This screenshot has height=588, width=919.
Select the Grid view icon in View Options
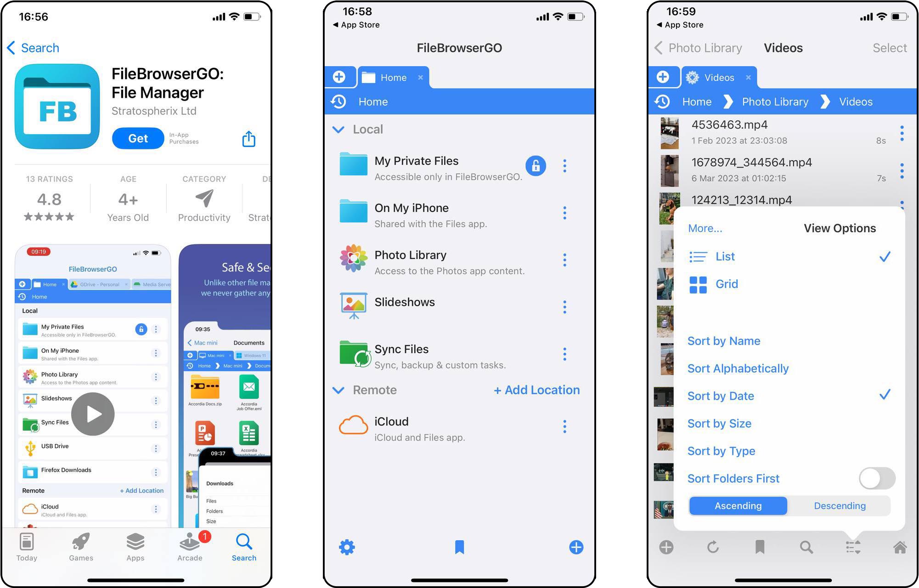pos(700,283)
